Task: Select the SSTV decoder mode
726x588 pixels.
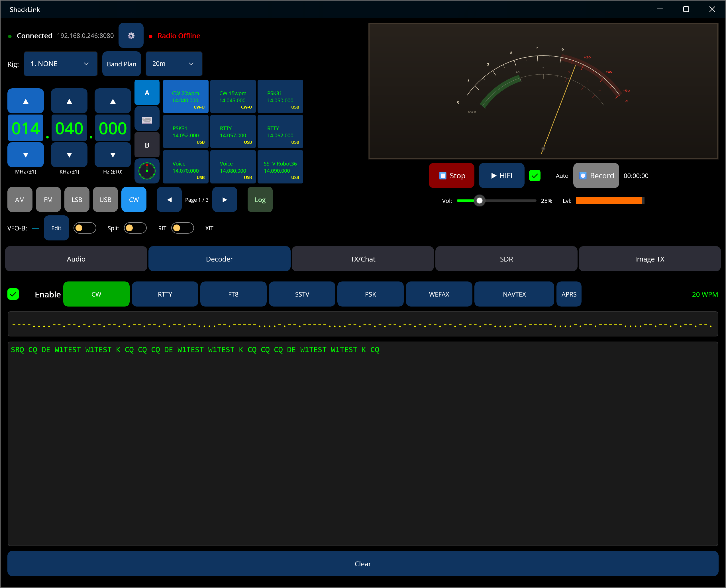Action: [302, 294]
